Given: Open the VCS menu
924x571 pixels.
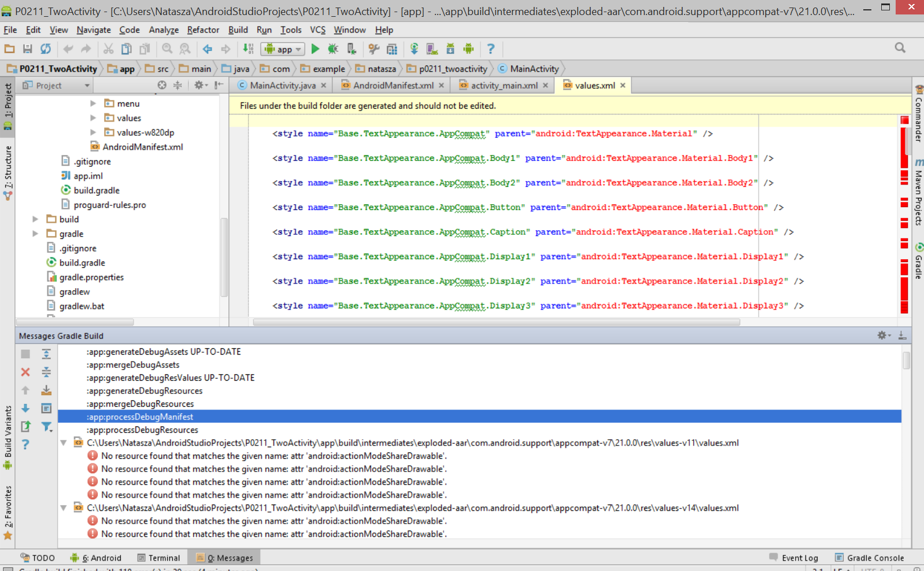Looking at the screenshot, I should 317,30.
